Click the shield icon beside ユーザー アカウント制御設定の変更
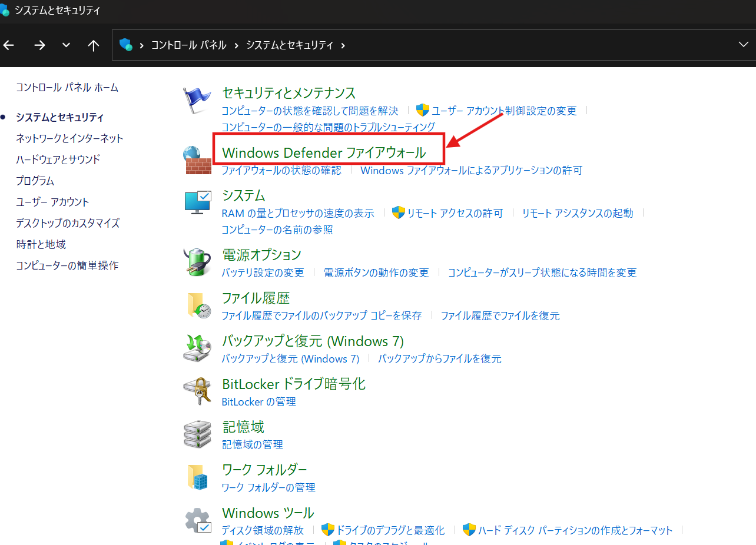 [x=423, y=110]
